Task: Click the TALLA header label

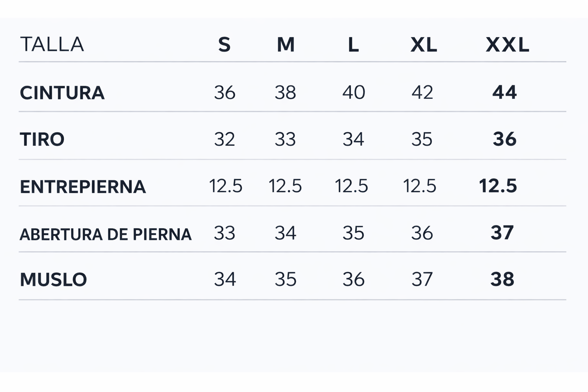Action: coord(52,44)
